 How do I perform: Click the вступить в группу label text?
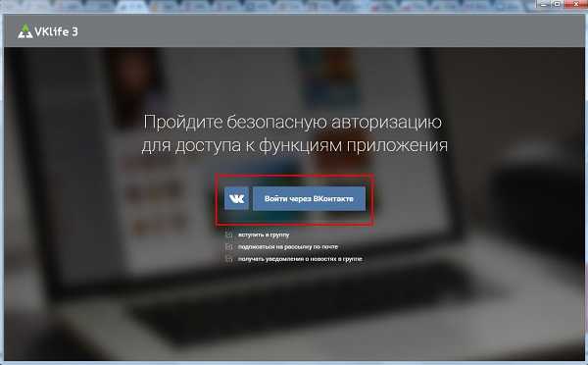pos(264,235)
